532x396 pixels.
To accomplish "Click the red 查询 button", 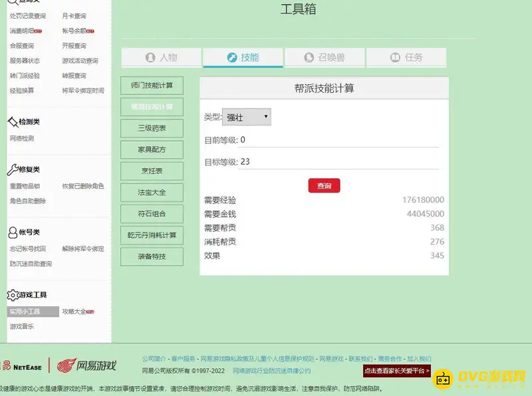I will click(x=324, y=185).
